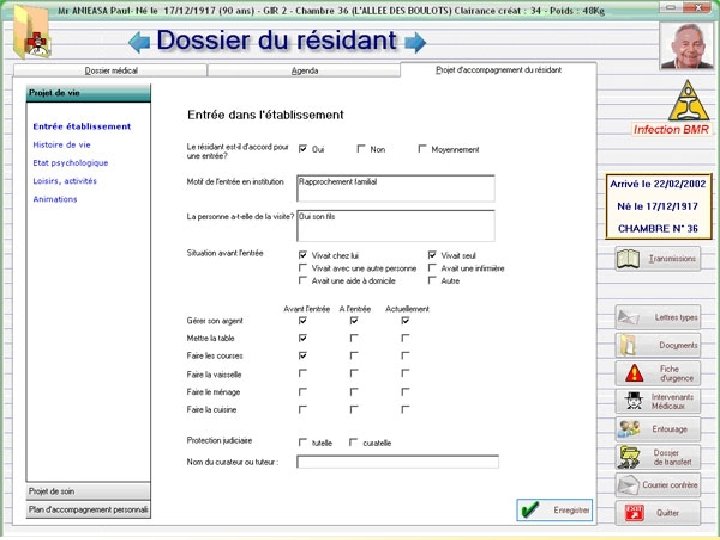The width and height of the screenshot is (720, 540).
Task: Click the Motif de l'entrée en institution field
Action: click(396, 188)
